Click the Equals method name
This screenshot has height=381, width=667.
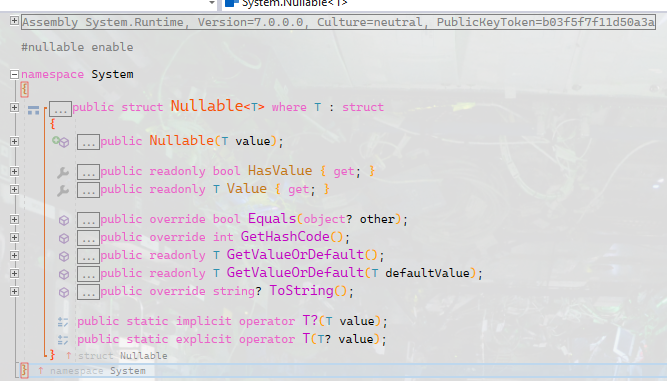(x=272, y=219)
